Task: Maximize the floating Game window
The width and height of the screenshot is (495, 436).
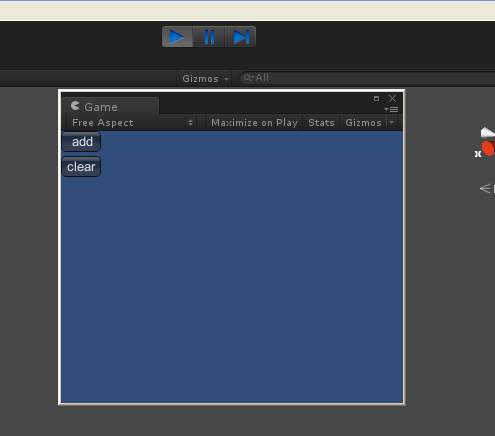Action: pos(376,98)
